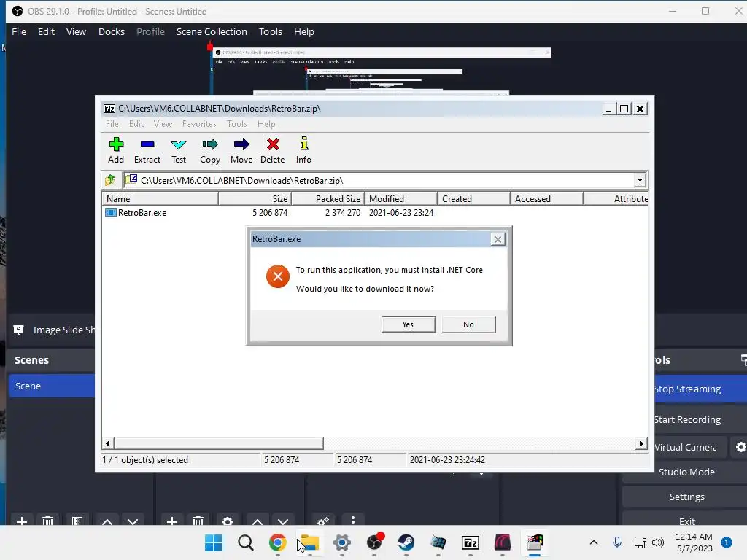747x560 pixels.
Task: Sort by Modified column header
Action: [x=400, y=198]
